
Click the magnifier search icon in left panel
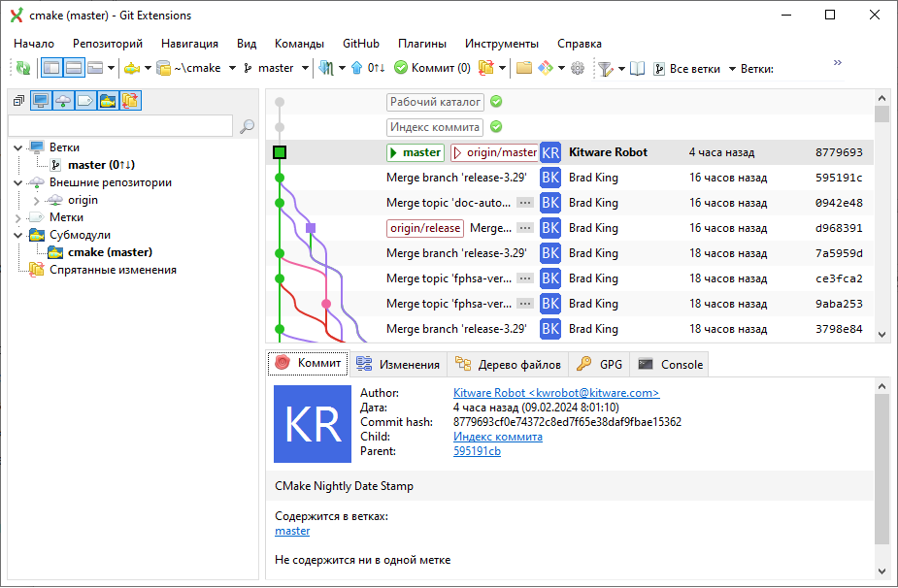click(x=247, y=126)
